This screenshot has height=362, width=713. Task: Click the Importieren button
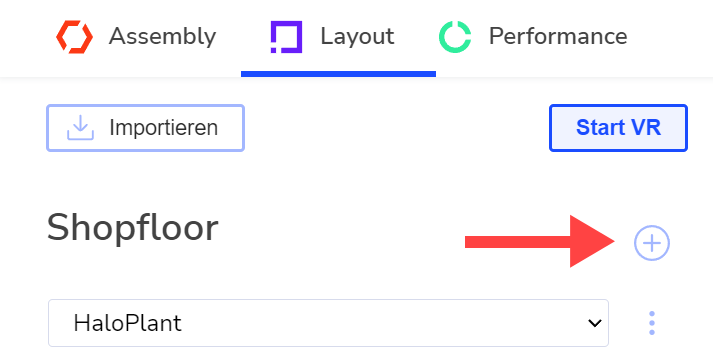tap(146, 128)
